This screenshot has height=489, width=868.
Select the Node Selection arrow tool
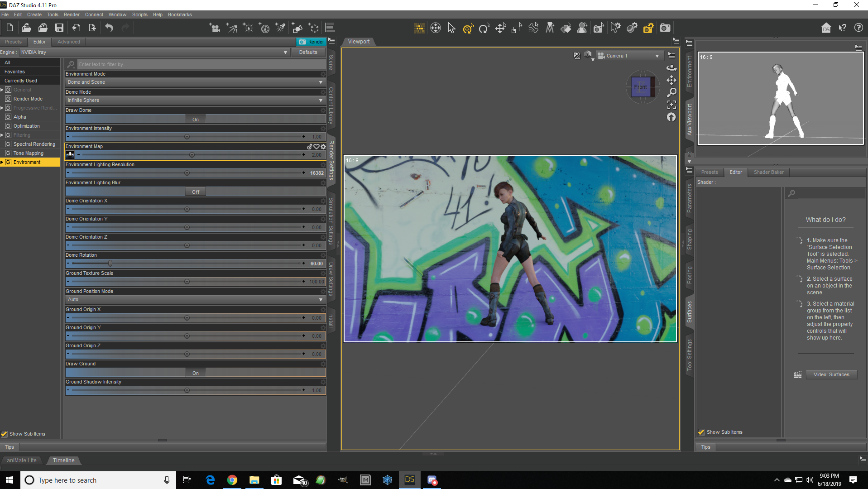pyautogui.click(x=451, y=28)
